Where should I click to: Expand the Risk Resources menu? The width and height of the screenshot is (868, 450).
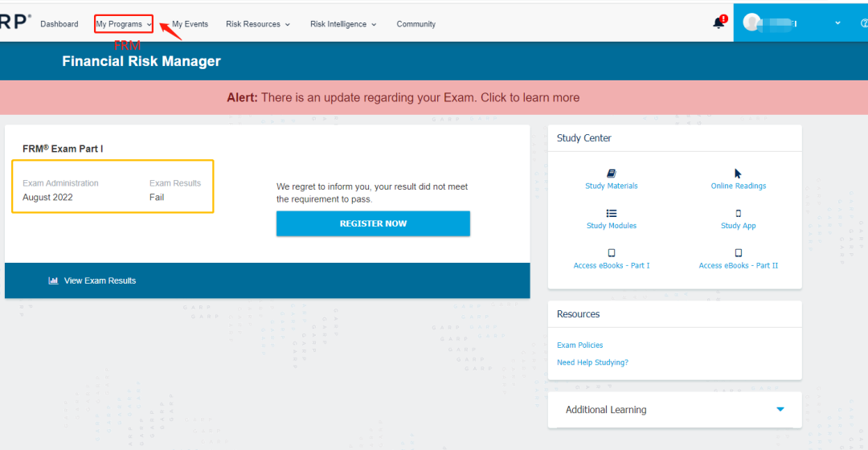click(x=258, y=24)
